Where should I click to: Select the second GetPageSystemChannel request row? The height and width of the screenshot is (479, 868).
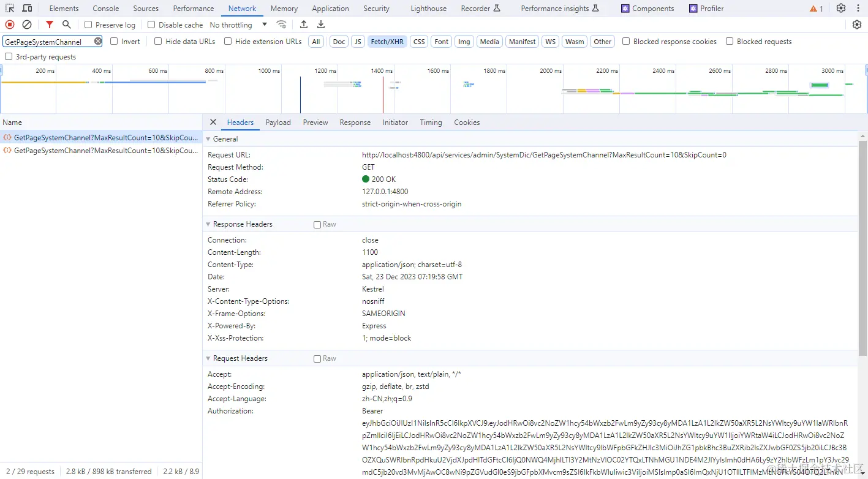[101, 151]
